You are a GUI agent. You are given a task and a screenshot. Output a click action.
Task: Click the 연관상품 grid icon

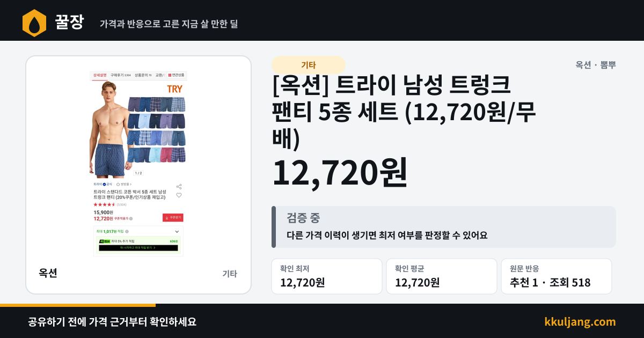[x=170, y=75]
